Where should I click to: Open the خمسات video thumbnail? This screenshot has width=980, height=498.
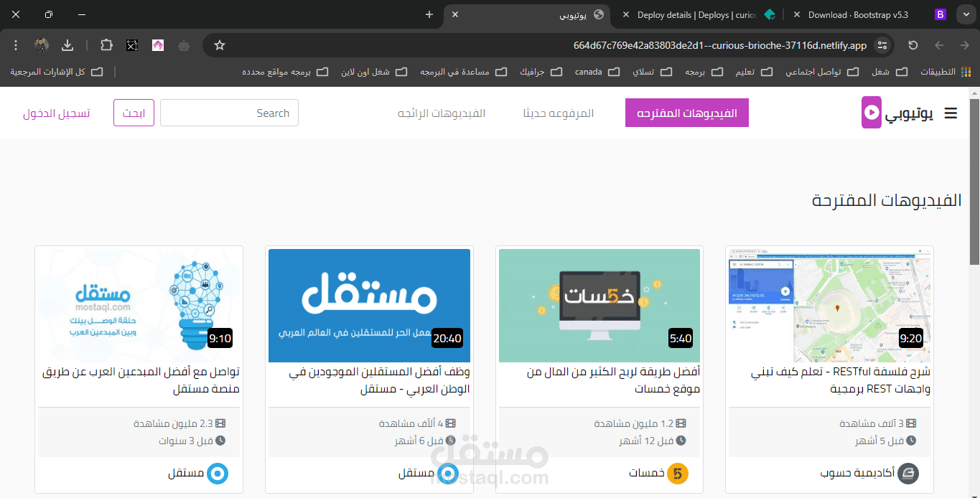coord(599,305)
